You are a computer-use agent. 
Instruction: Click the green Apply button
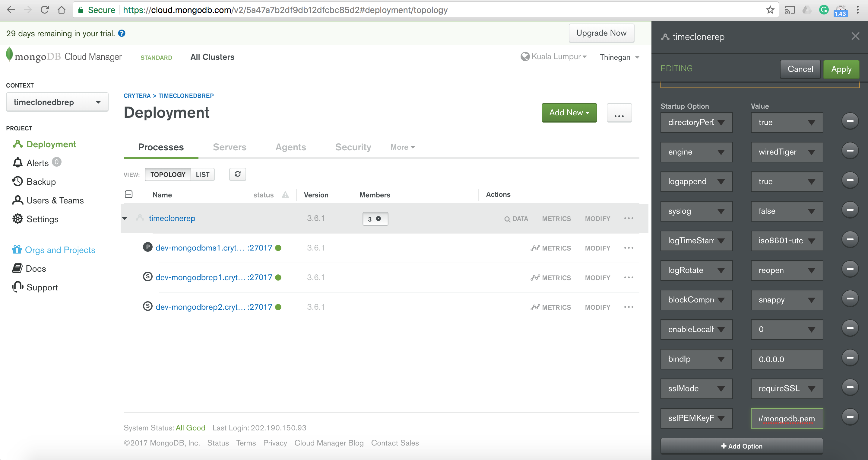(x=841, y=69)
